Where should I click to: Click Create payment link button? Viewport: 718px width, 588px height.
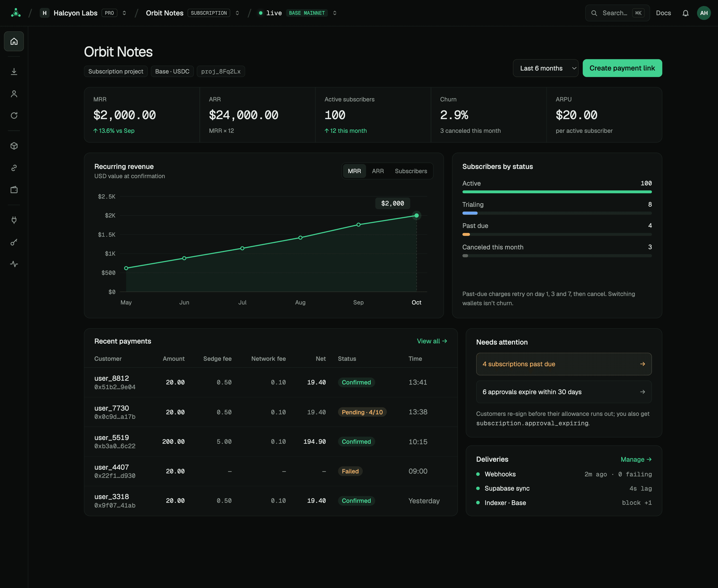tap(622, 68)
